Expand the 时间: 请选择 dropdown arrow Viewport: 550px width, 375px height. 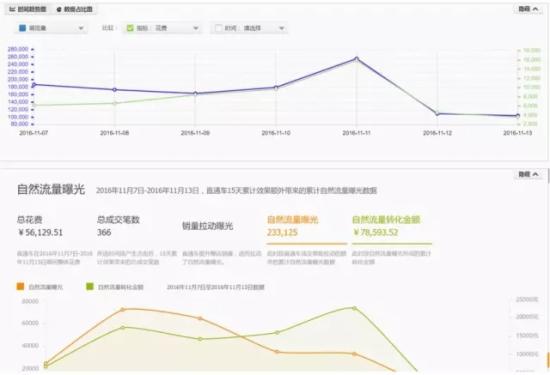[x=281, y=28]
